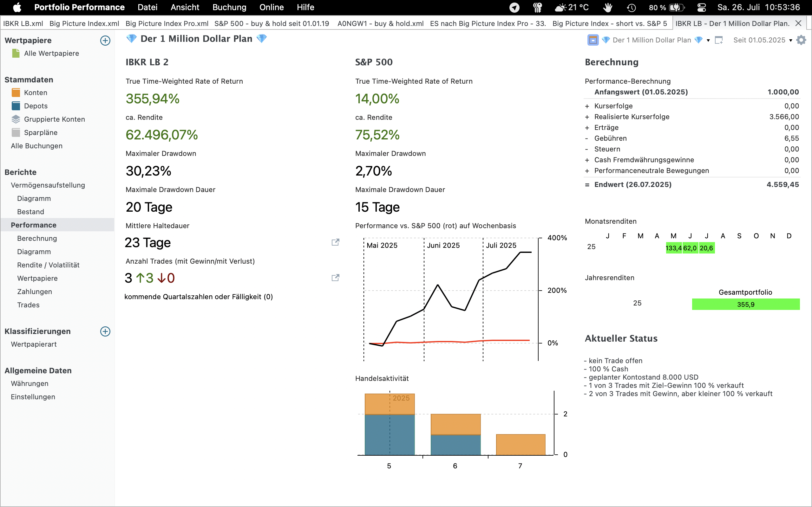Image resolution: width=812 pixels, height=507 pixels.
Task: Switch to Big Picture Index Pro.xml tab
Action: (x=167, y=23)
